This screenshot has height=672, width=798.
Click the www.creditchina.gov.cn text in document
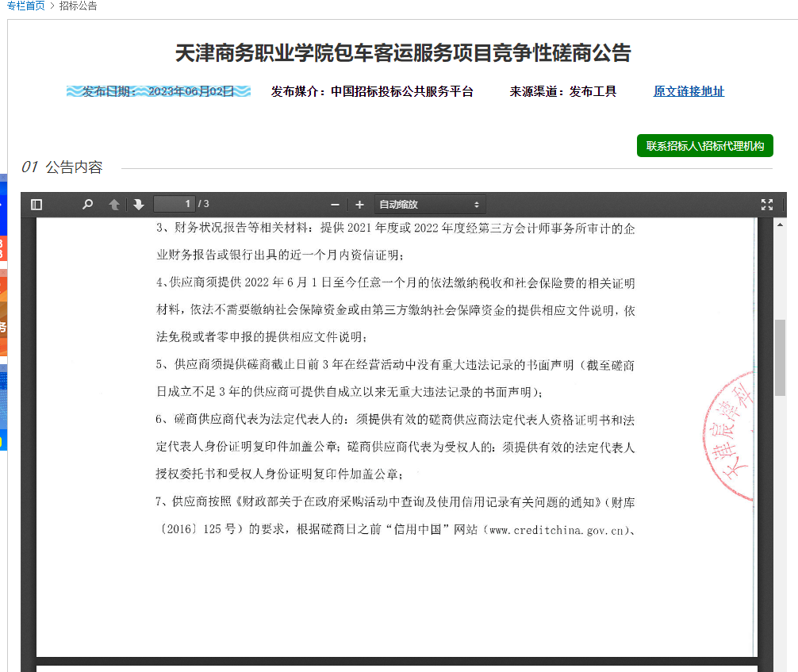tap(557, 529)
